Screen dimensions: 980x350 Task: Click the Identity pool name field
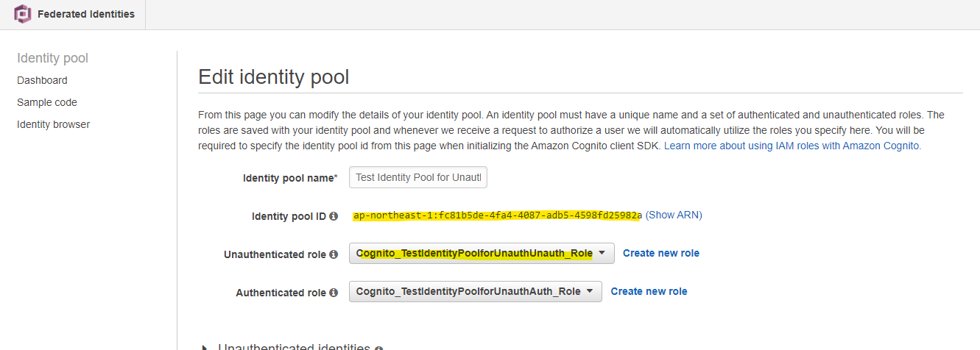(418, 177)
